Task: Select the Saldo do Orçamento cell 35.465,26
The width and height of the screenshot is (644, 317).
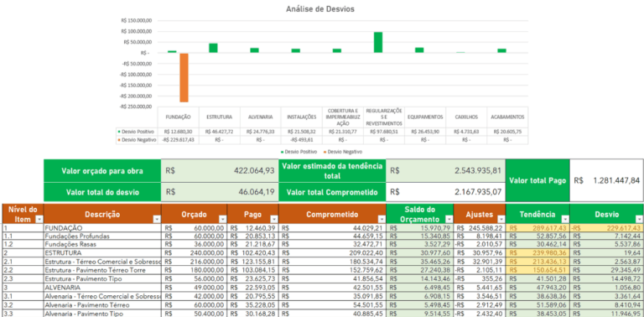Action: pos(420,261)
